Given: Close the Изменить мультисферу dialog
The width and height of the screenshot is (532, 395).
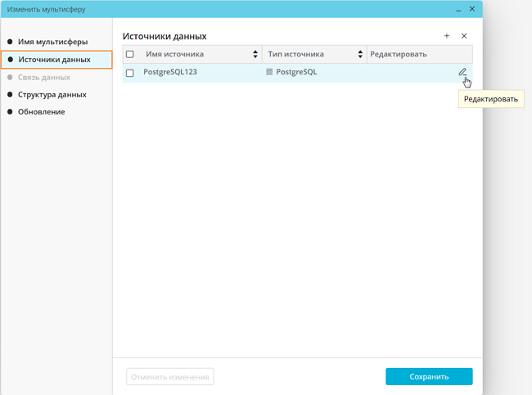Looking at the screenshot, I should pos(472,10).
